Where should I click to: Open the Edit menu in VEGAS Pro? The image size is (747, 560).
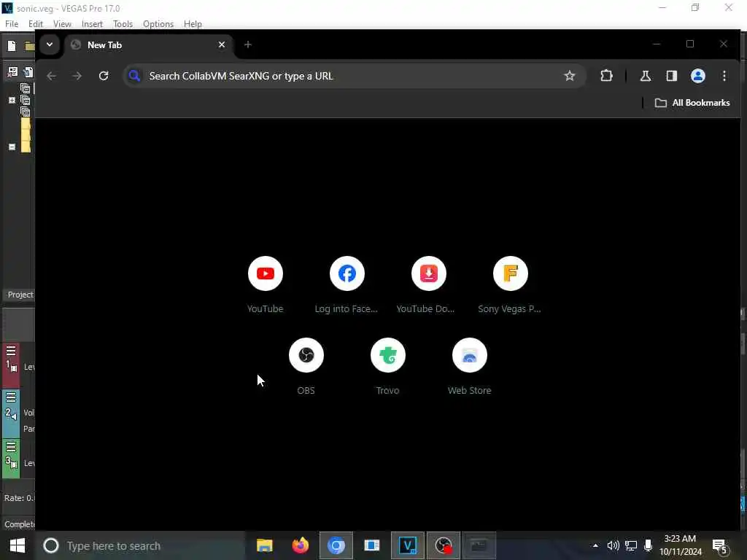[x=36, y=24]
